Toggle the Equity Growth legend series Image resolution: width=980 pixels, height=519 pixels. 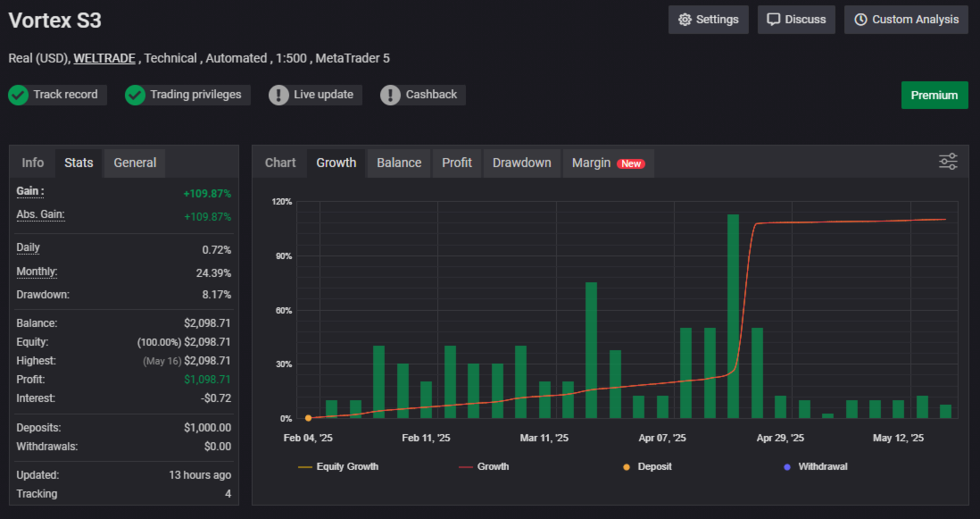[x=338, y=466]
